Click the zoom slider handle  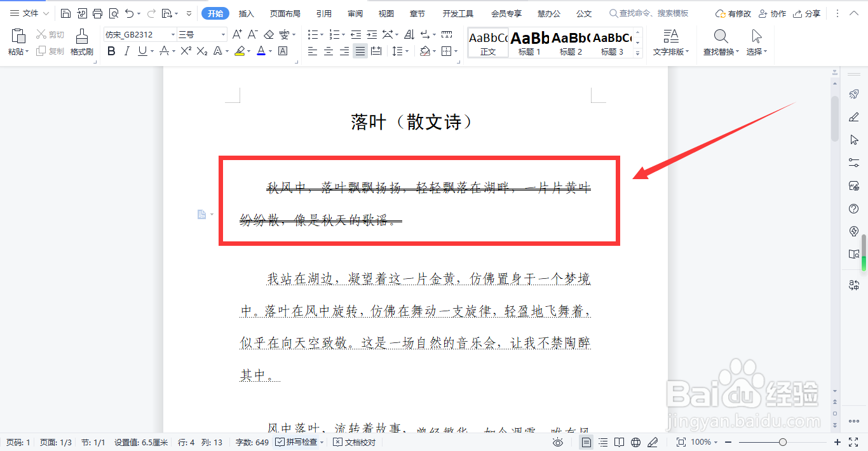783,442
